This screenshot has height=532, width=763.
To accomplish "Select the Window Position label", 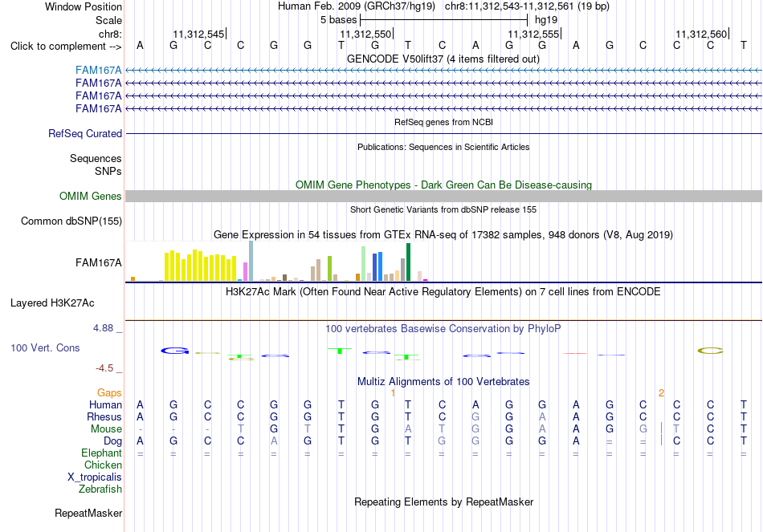I will 84,6.
